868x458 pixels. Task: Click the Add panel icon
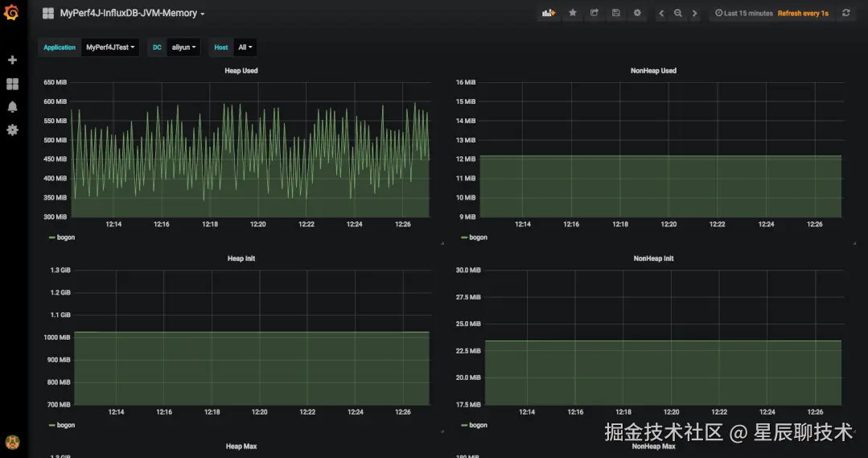coord(549,14)
